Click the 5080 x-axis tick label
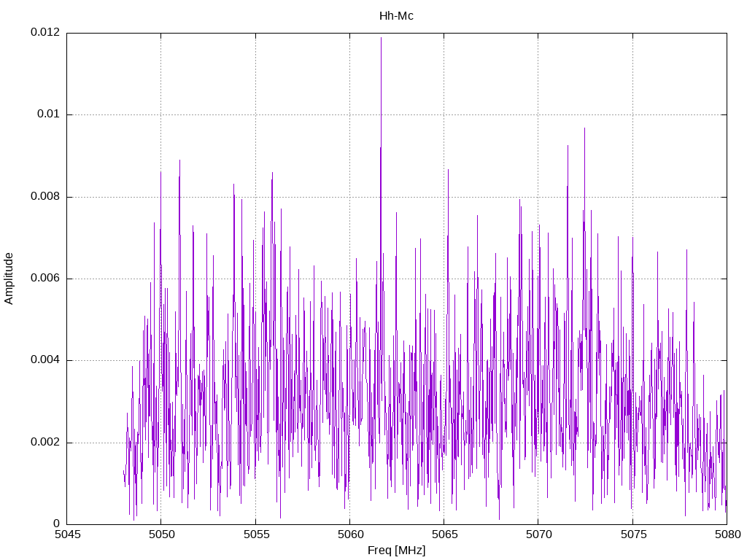 (x=728, y=534)
